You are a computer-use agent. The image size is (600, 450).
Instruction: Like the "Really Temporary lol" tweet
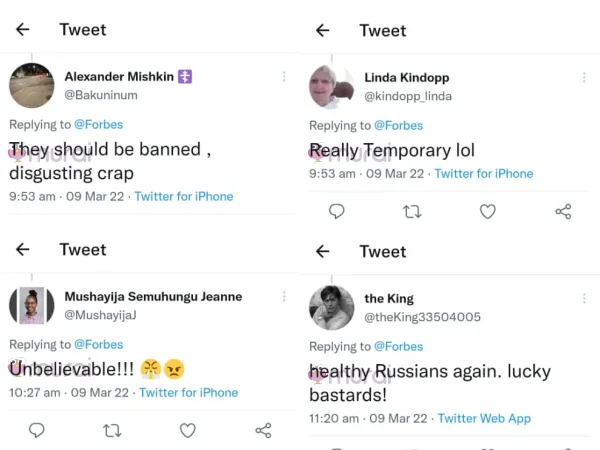[x=487, y=211]
